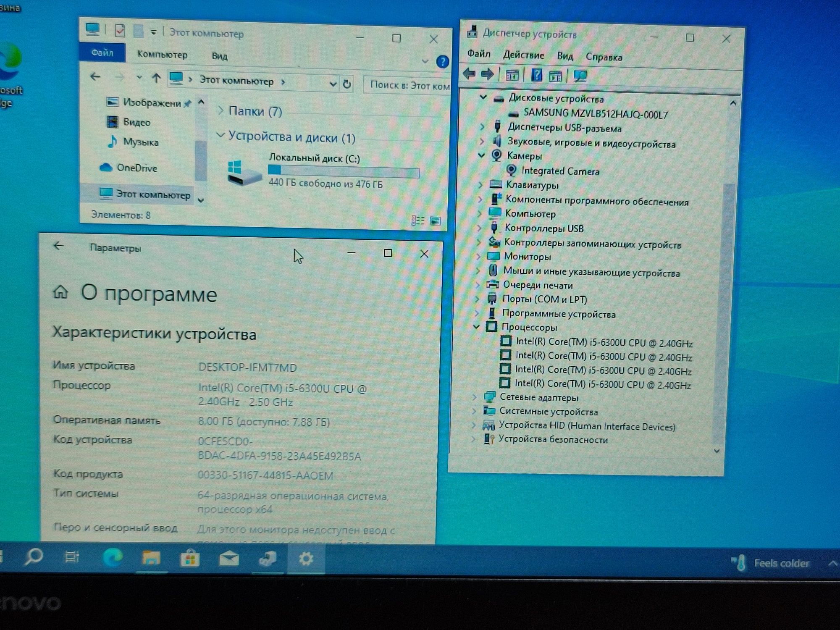Viewport: 840px width, 630px height.
Task: Click the Local Disk C: usage bar
Action: click(344, 171)
